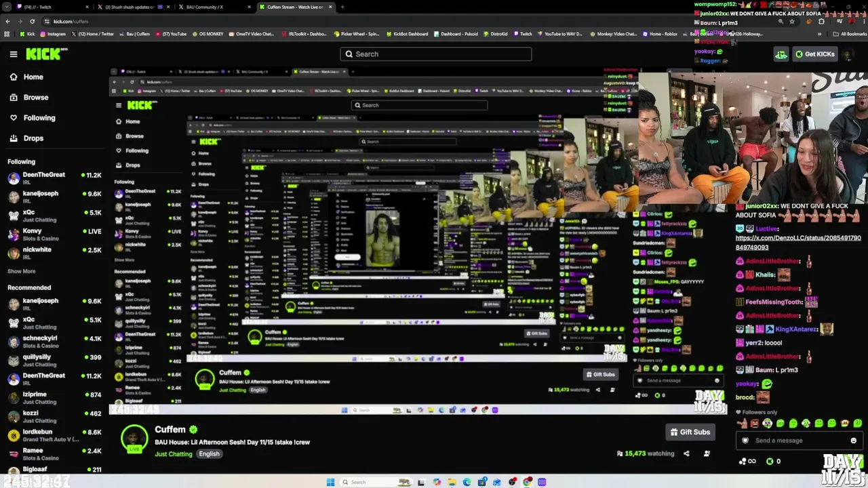This screenshot has height=488, width=868.
Task: Click the DenzoLLC x.com link in chat
Action: coord(798,243)
